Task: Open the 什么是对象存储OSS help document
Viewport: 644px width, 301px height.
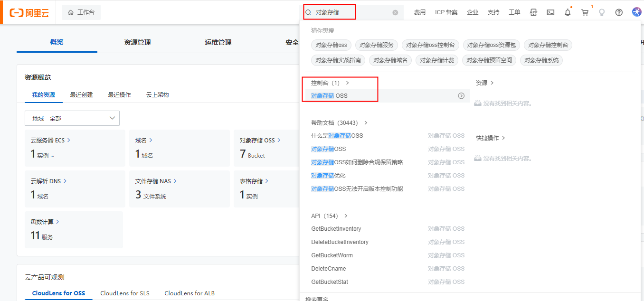Action: click(337, 136)
